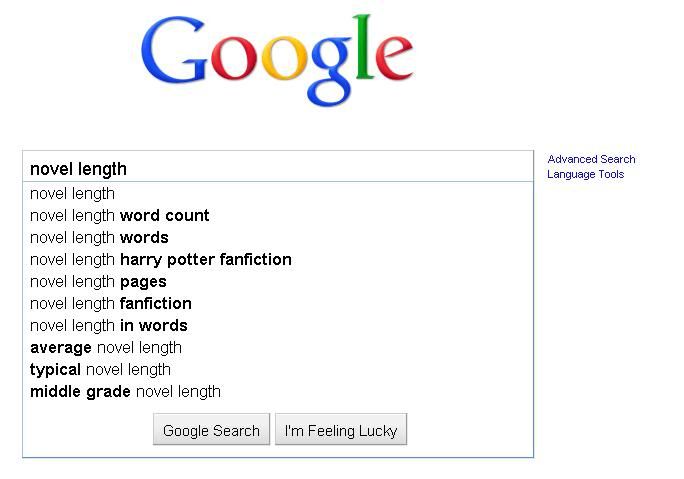Viewport: 684px width, 479px height.
Task: Open the Advanced Search link
Action: coord(591,159)
